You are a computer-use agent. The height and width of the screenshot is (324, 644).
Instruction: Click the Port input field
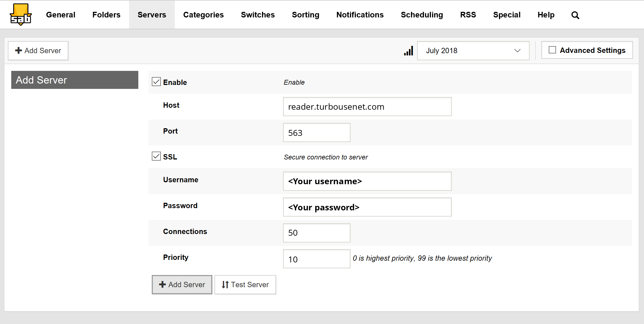click(x=317, y=132)
